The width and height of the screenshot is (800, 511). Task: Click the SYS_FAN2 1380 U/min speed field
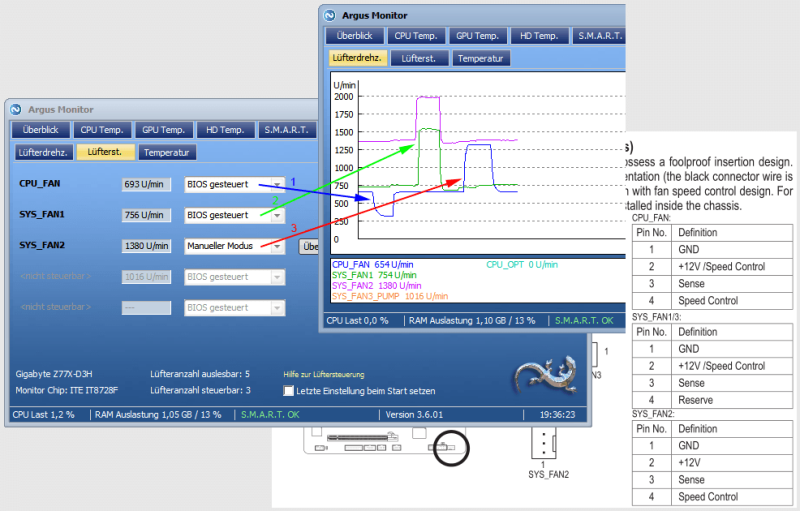(x=146, y=246)
